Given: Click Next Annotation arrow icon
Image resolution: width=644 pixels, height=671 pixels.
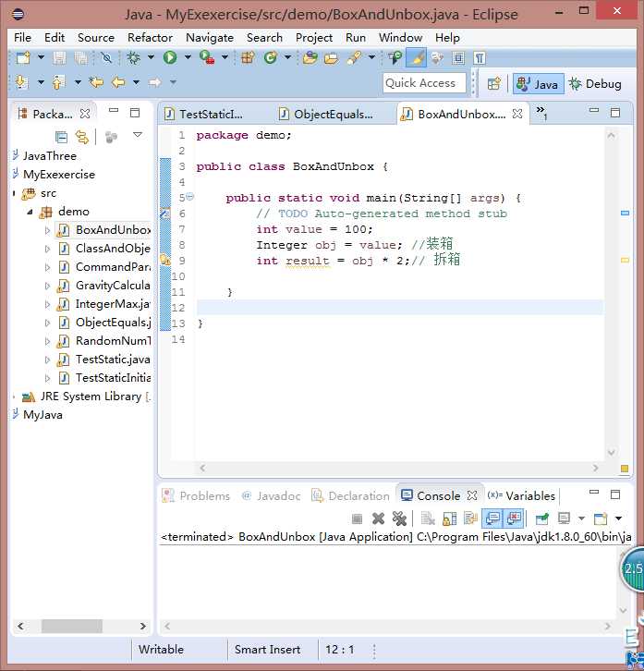Looking at the screenshot, I should tap(21, 81).
